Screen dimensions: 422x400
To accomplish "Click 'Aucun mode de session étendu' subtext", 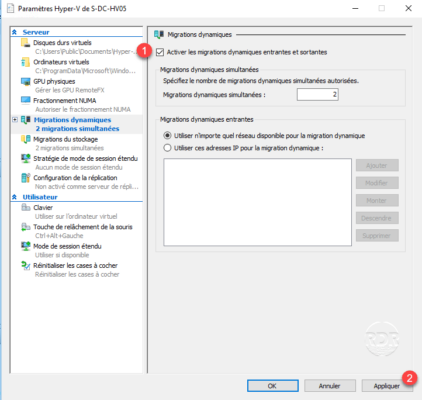I will pyautogui.click(x=79, y=167).
